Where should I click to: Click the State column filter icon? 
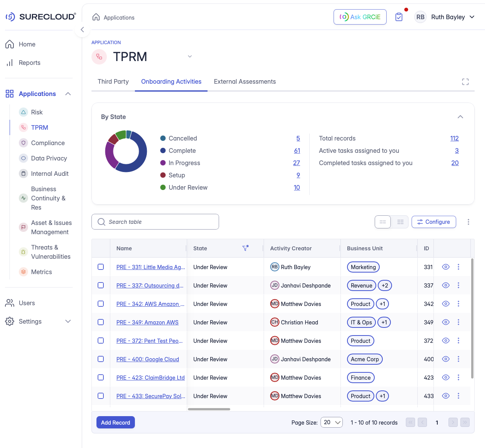click(x=245, y=248)
